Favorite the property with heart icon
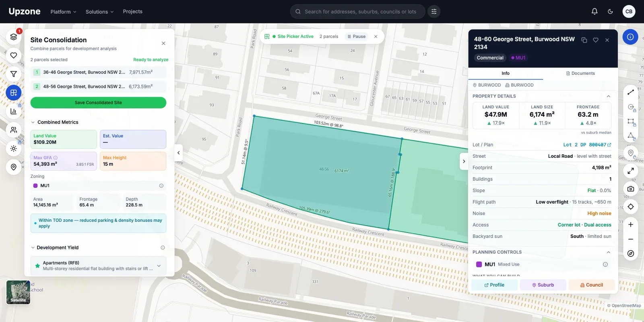 (596, 40)
